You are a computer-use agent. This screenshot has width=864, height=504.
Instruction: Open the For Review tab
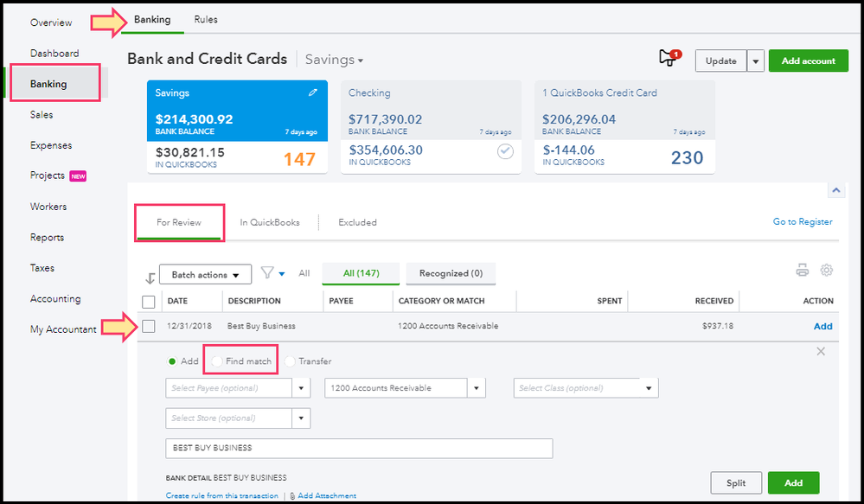pos(178,222)
